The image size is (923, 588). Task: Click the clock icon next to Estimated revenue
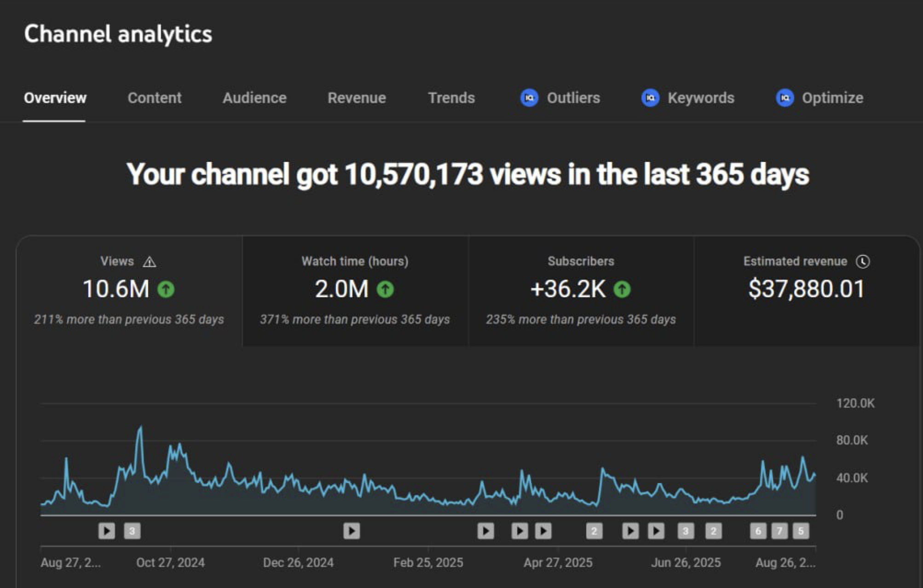[x=863, y=262]
